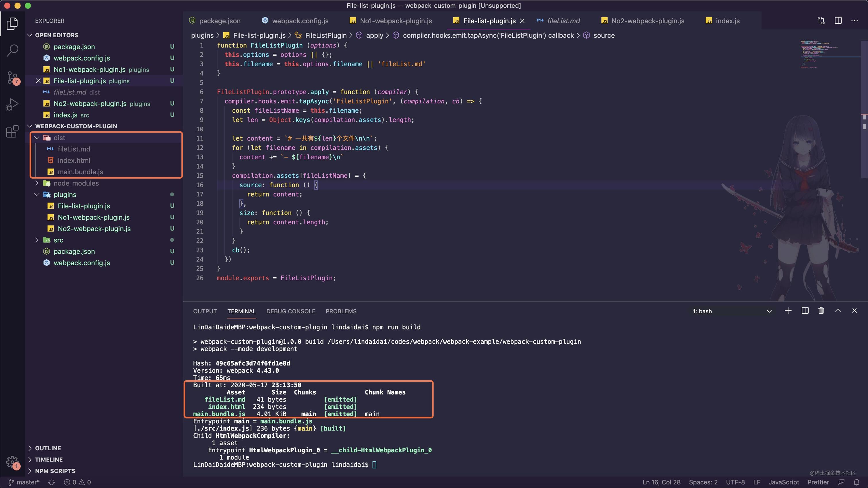Close File-list-plugin.js in Open Editors list

click(x=38, y=81)
